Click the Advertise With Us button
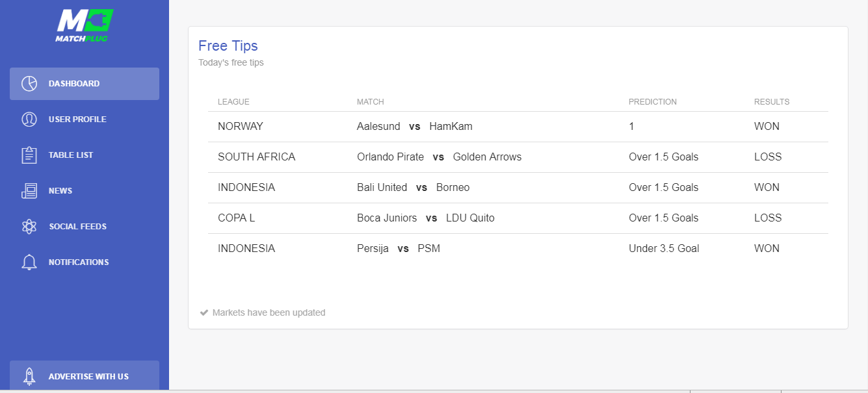 tap(85, 375)
